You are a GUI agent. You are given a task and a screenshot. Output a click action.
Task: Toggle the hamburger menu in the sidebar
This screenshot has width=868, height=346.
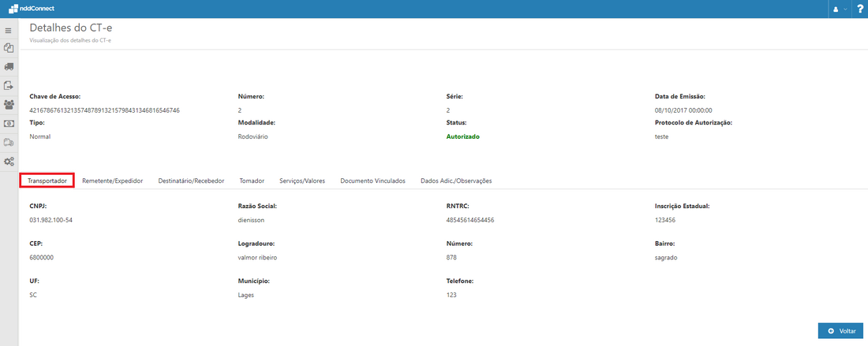click(x=9, y=30)
